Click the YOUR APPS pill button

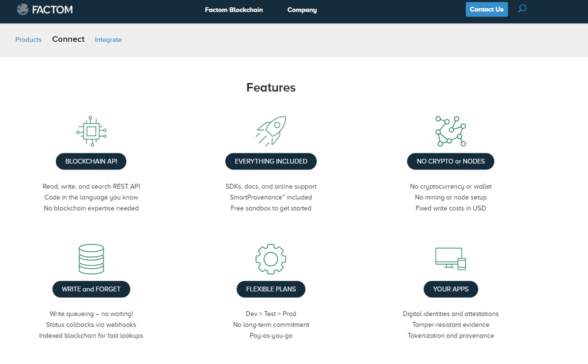point(451,289)
